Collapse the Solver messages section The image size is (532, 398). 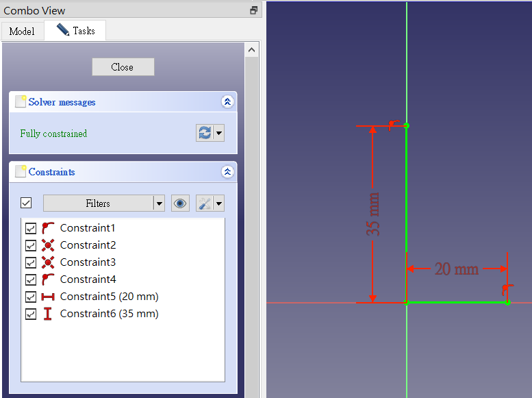[x=227, y=102]
